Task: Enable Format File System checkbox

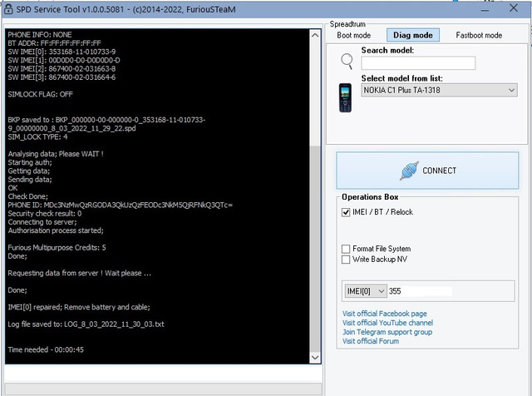Action: click(346, 249)
